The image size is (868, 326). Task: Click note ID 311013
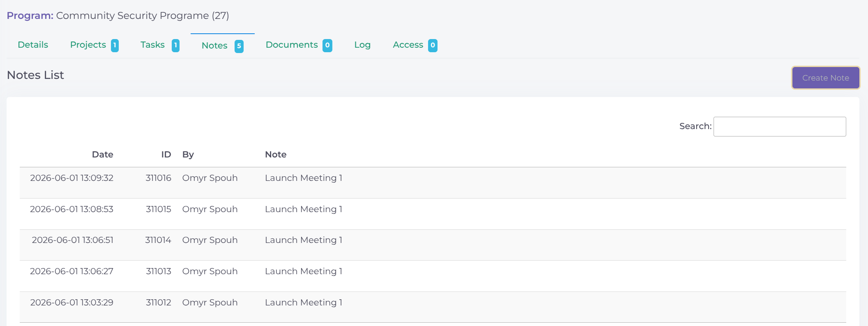158,271
